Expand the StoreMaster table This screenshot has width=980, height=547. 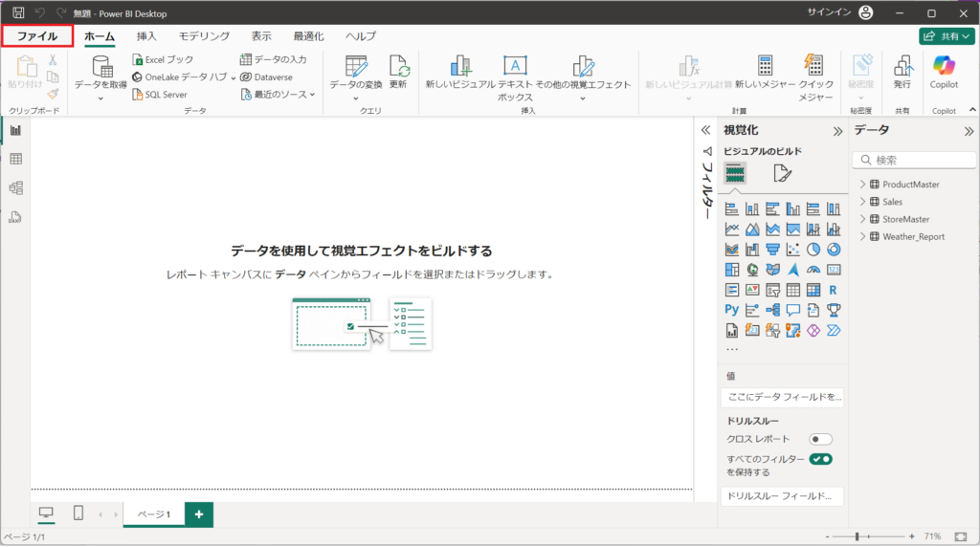(863, 219)
